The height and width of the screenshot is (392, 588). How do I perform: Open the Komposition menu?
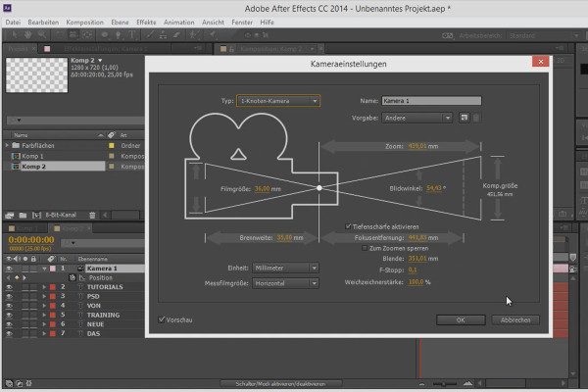click(x=84, y=23)
